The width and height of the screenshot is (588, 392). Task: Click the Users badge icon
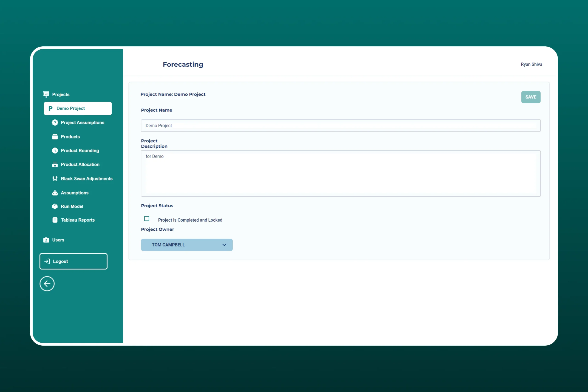click(x=46, y=240)
